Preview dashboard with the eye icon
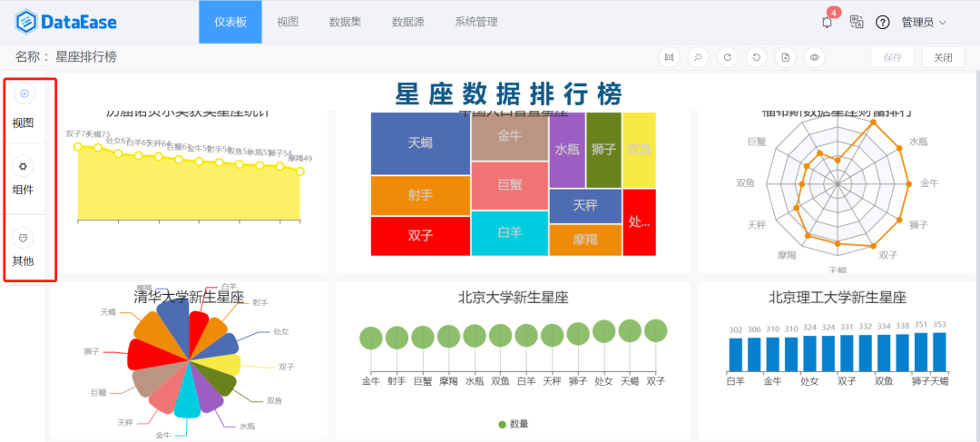The width and height of the screenshot is (980, 442). tap(814, 57)
